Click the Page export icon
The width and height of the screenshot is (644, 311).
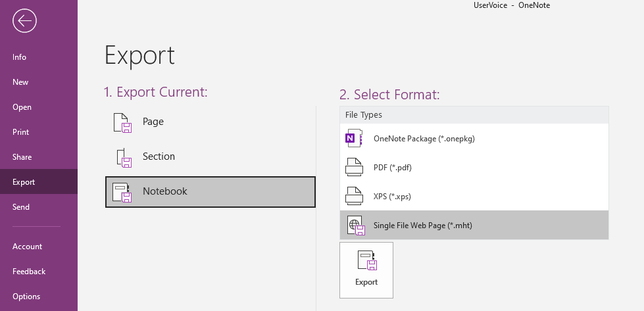[122, 123]
